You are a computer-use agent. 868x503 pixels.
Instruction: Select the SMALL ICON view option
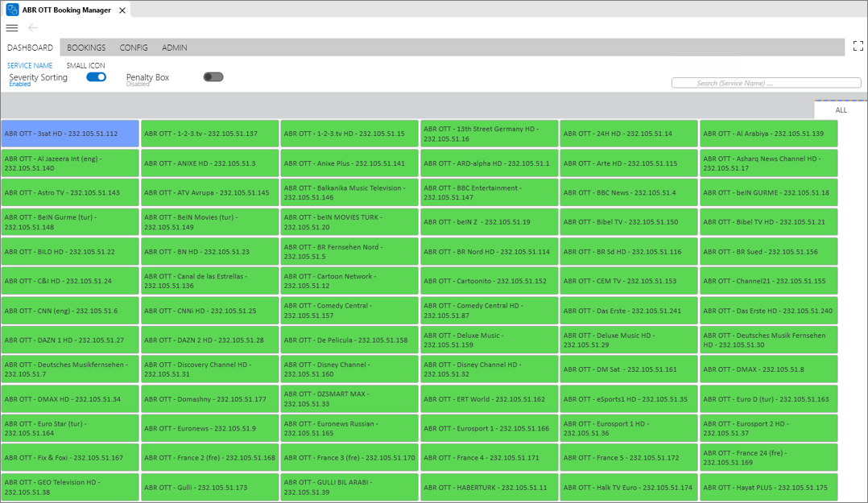(86, 65)
